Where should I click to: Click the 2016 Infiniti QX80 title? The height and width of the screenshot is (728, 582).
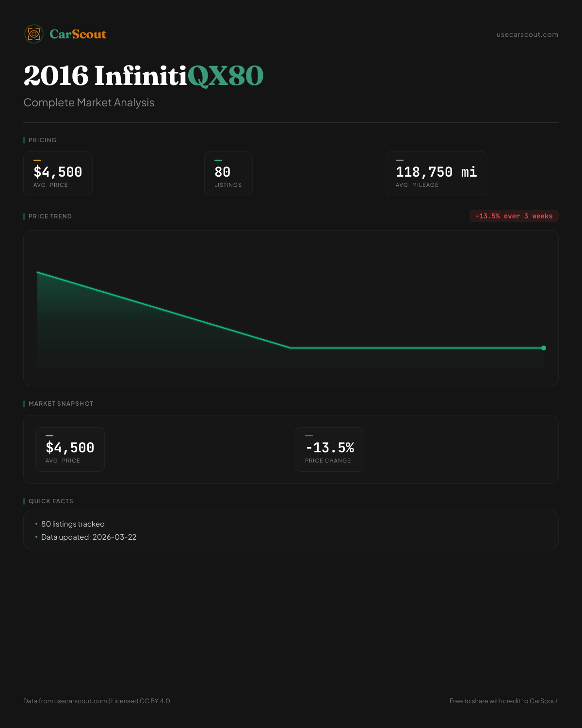[x=144, y=76]
